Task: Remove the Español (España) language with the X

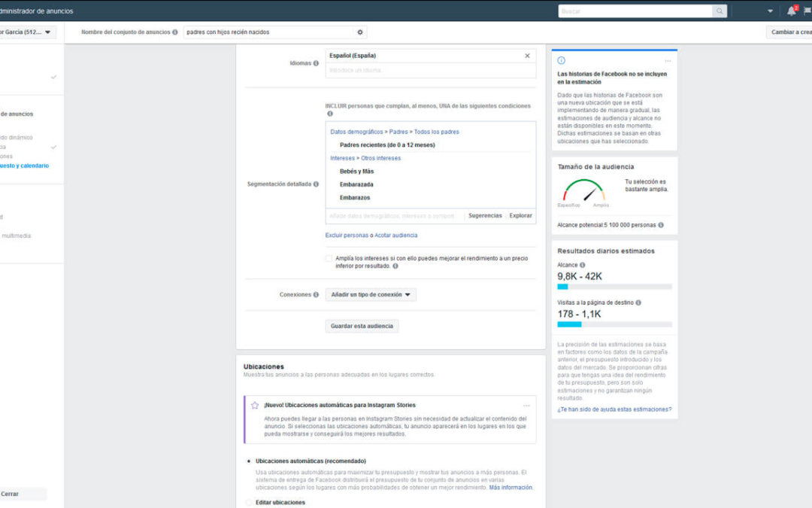Action: [x=527, y=56]
